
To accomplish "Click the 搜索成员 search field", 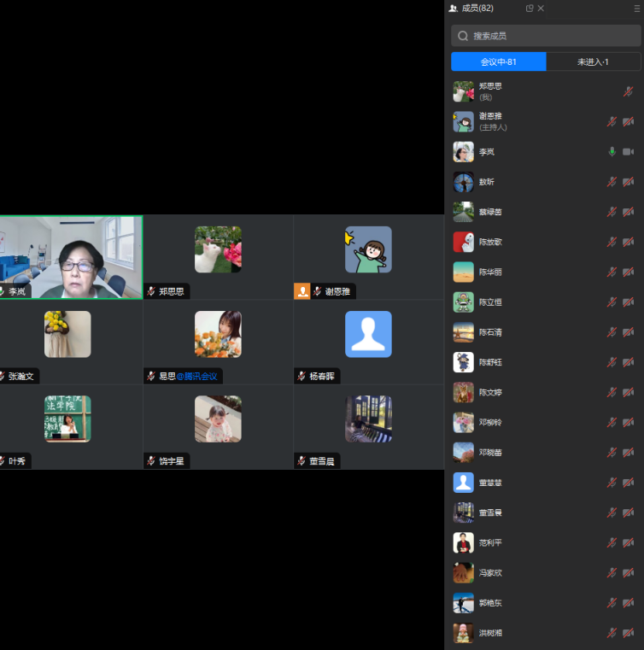I will pos(551,36).
